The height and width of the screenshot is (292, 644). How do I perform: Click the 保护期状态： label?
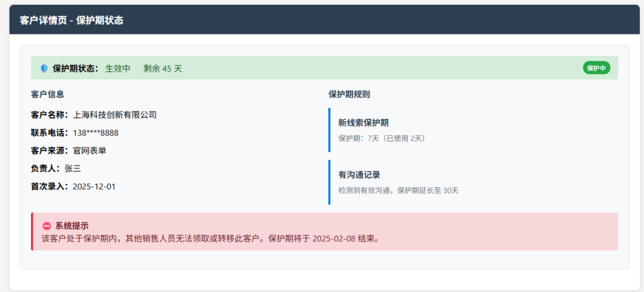pyautogui.click(x=76, y=69)
